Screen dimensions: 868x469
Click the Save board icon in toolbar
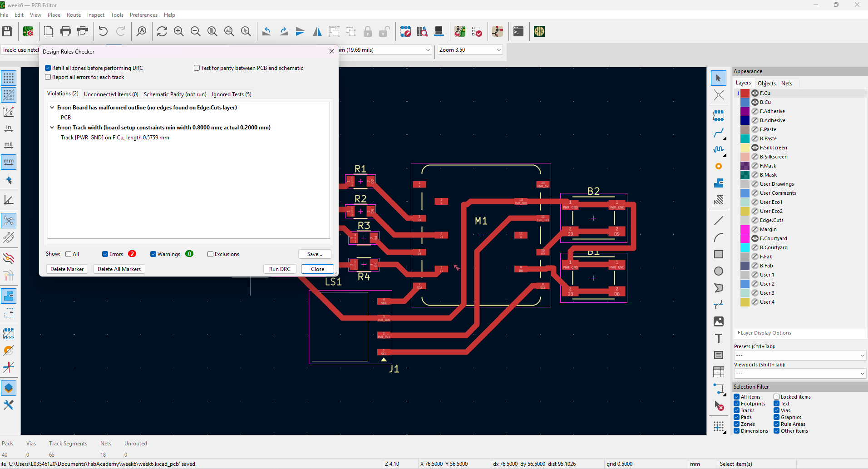pyautogui.click(x=7, y=31)
